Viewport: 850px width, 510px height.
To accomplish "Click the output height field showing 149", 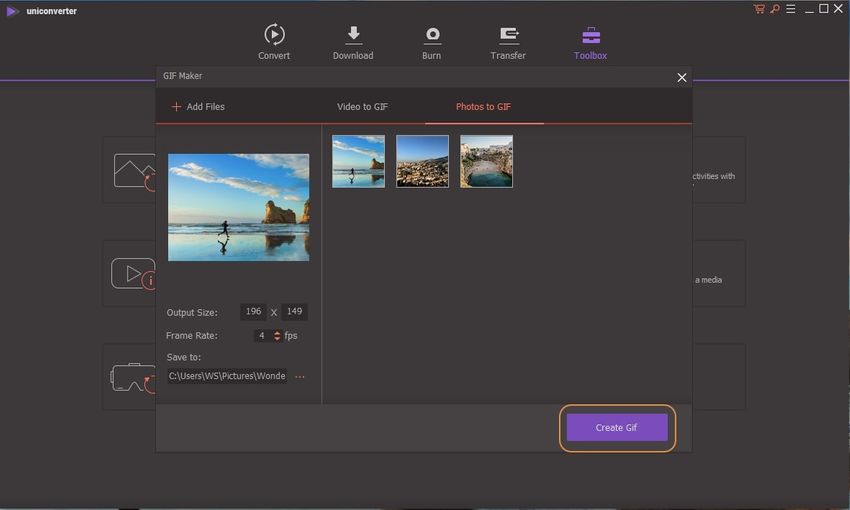I will pos(294,311).
